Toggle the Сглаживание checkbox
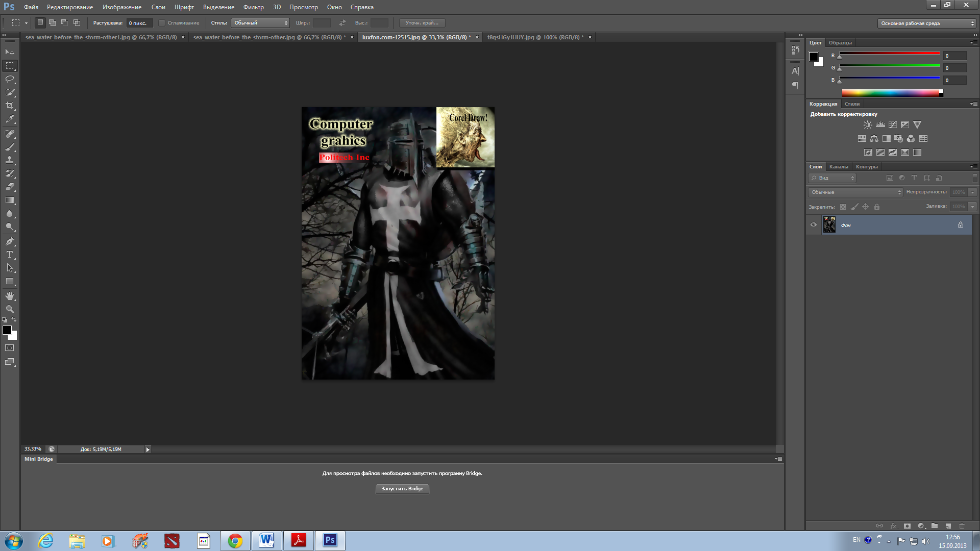The image size is (980, 551). click(x=162, y=23)
